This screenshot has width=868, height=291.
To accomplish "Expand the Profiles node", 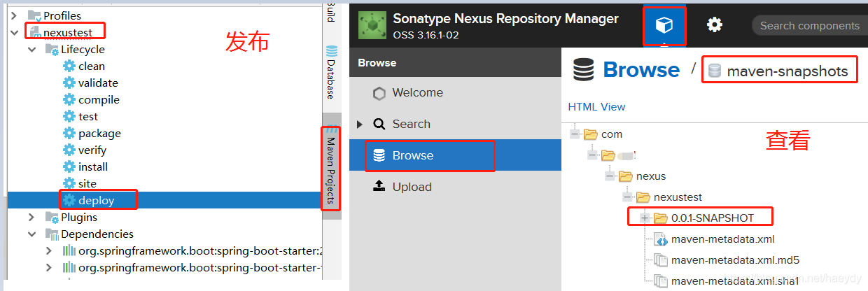I will coord(14,15).
